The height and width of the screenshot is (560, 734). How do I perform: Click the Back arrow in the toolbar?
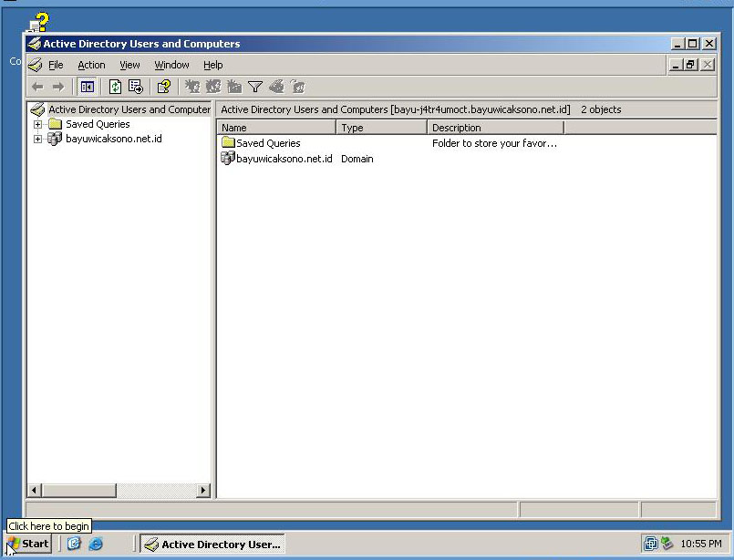click(37, 87)
